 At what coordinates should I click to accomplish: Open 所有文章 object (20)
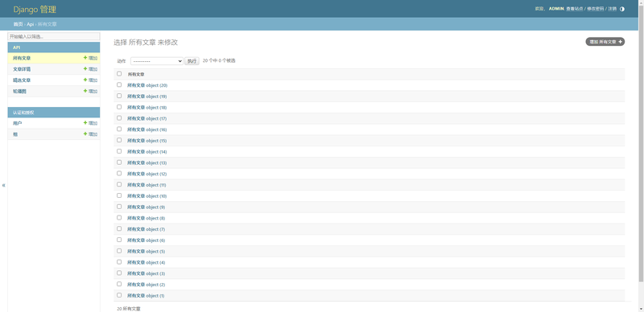[147, 85]
